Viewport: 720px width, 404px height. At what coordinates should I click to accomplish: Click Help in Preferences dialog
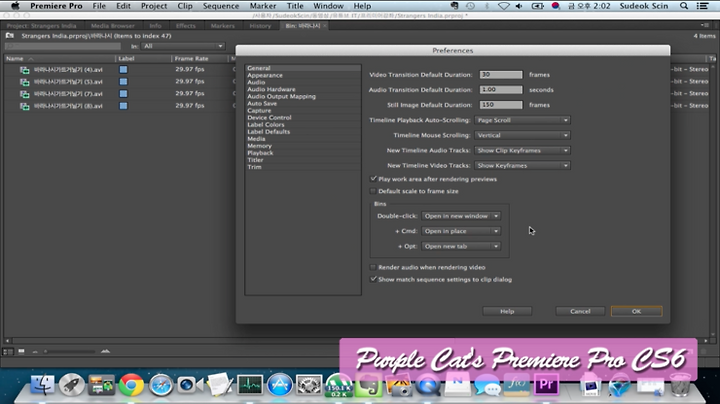pos(507,311)
